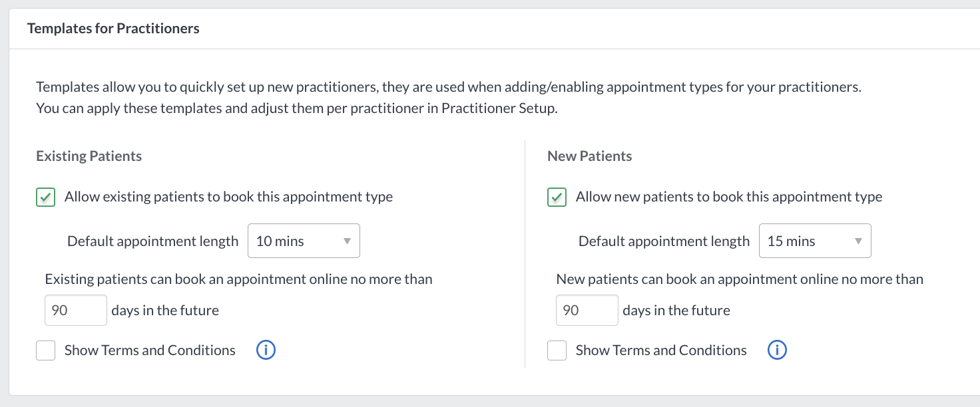The width and height of the screenshot is (980, 407).
Task: Open info icon beside New Patients Terms and Conditions
Action: coord(777,350)
